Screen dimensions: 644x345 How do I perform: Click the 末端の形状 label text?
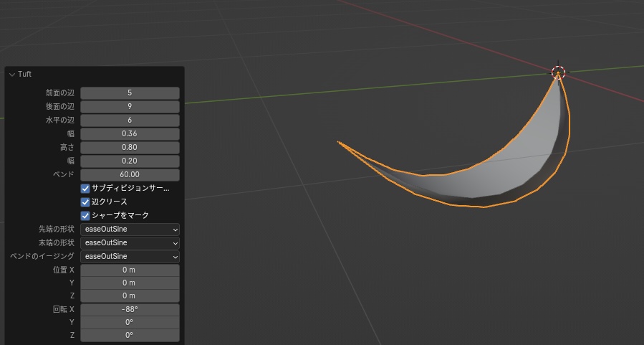click(57, 242)
